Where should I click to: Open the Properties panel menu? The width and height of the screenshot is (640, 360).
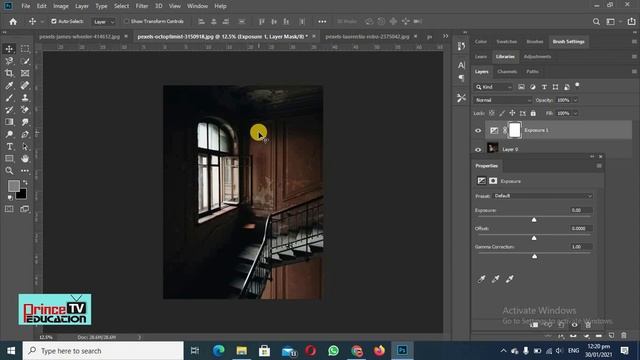(x=599, y=166)
